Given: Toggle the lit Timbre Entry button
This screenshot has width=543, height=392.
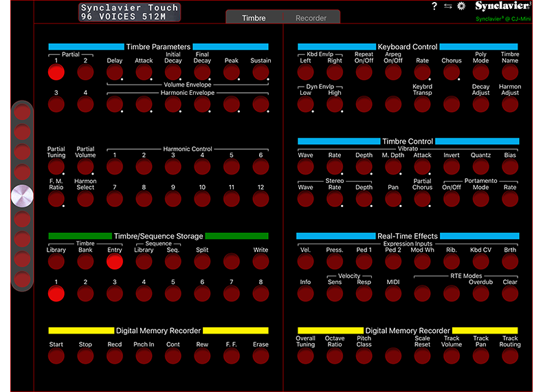Looking at the screenshot, I should coord(115,262).
